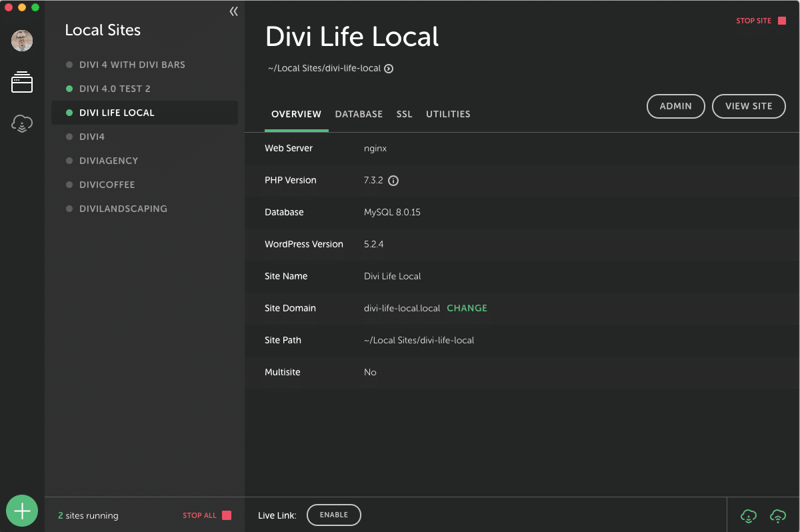The height and width of the screenshot is (532, 800).
Task: Switch to the Database tab
Action: pyautogui.click(x=359, y=114)
